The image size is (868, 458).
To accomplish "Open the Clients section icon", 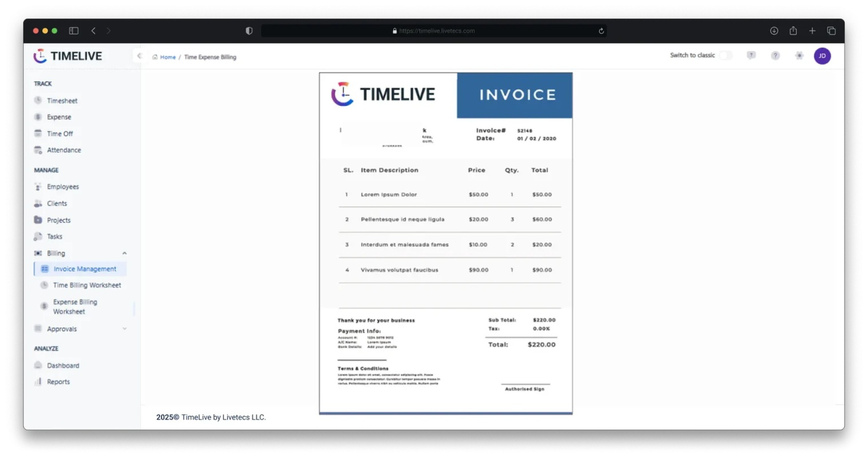I will click(38, 203).
